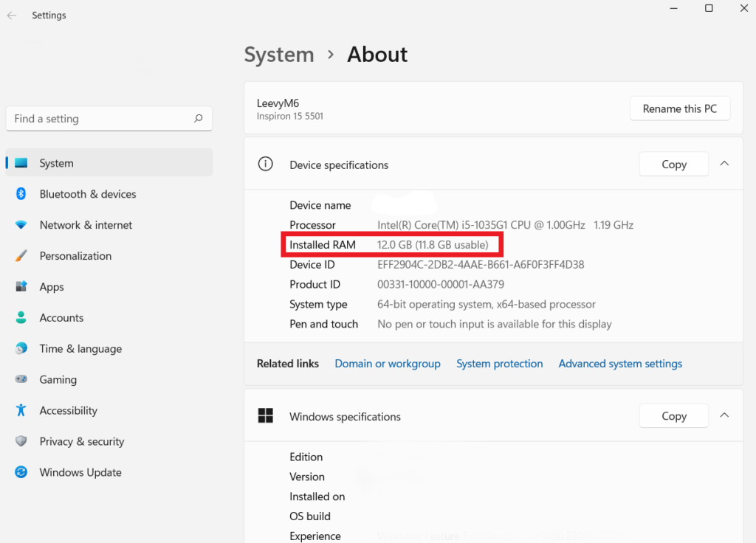The height and width of the screenshot is (543, 756).
Task: Select the System breadcrumb in the header
Action: (x=278, y=55)
